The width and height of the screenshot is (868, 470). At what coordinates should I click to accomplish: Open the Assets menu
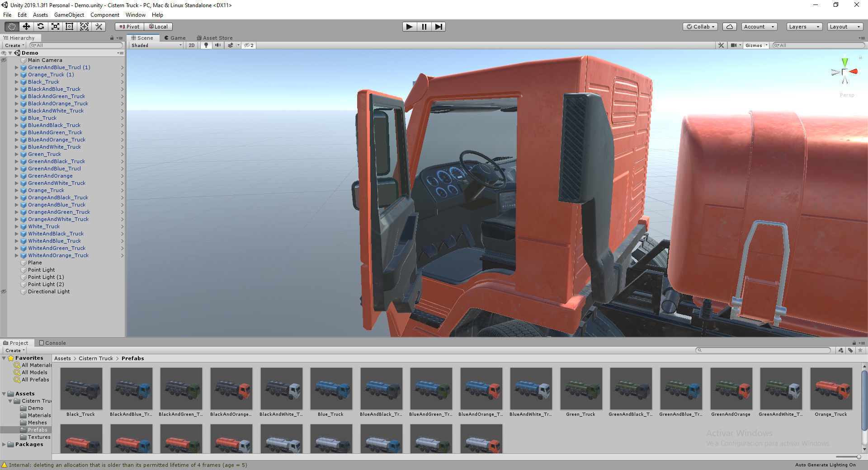click(40, 15)
